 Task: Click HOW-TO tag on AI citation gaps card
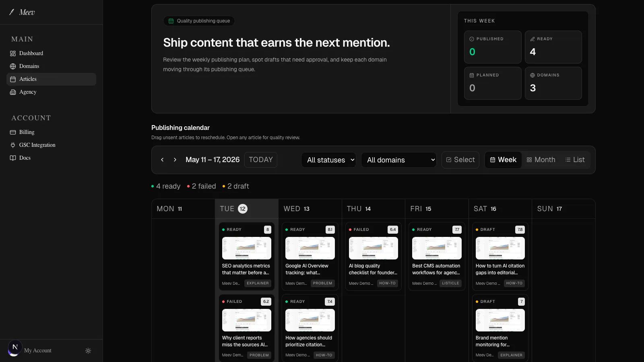[x=514, y=283]
